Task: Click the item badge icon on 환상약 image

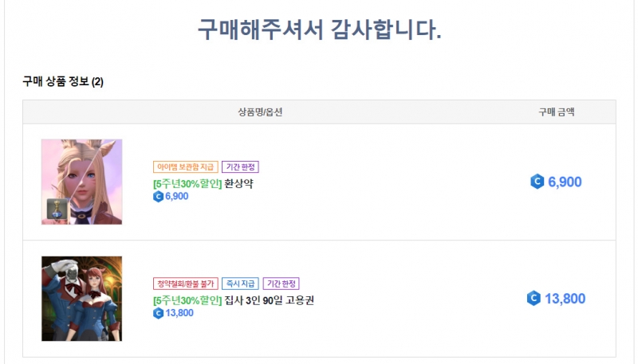Action: point(57,208)
